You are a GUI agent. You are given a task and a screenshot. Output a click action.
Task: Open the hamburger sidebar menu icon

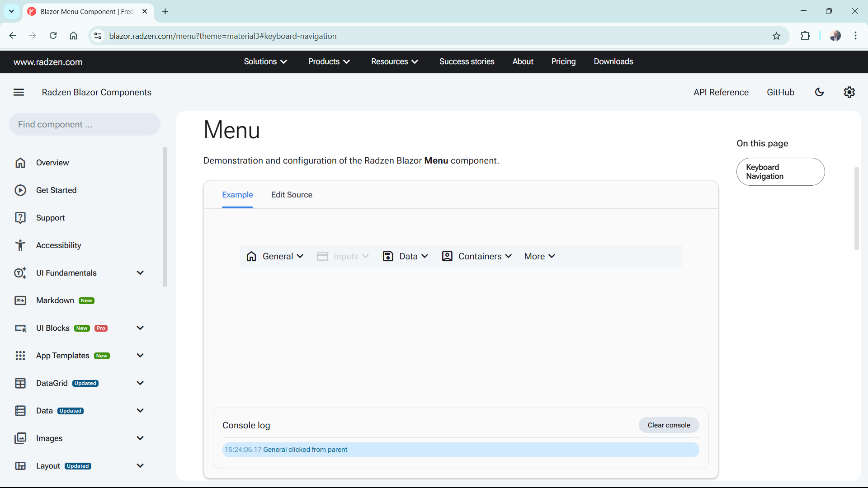coord(19,92)
